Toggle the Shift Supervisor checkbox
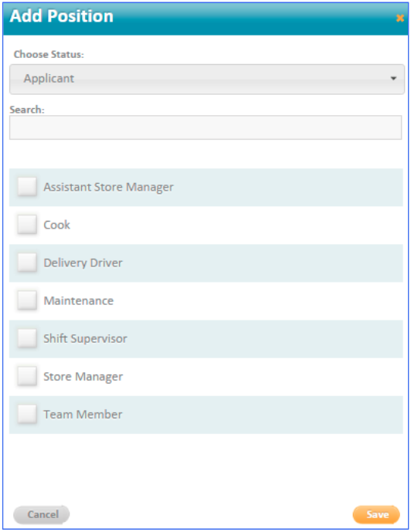 coord(27,338)
